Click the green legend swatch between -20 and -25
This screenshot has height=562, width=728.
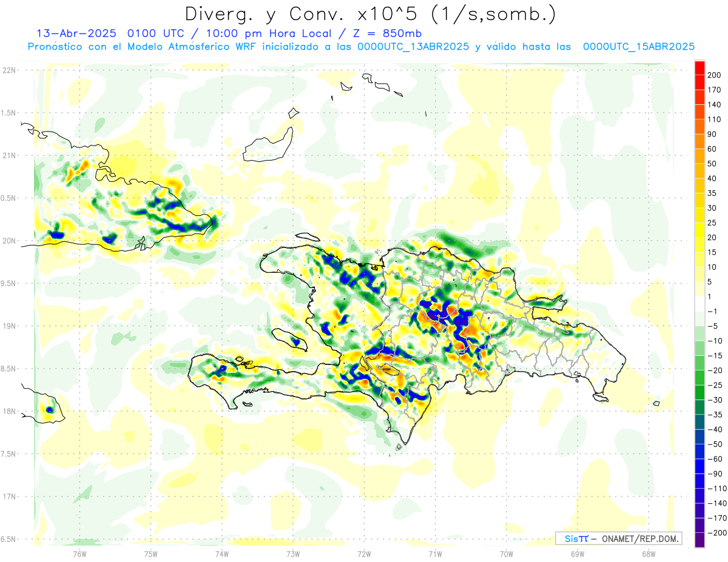[699, 378]
